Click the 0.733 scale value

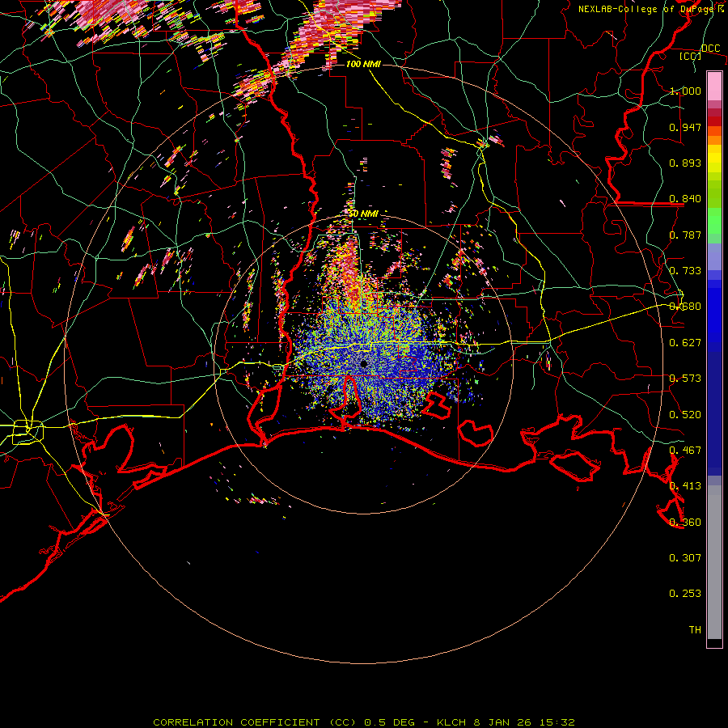685,271
